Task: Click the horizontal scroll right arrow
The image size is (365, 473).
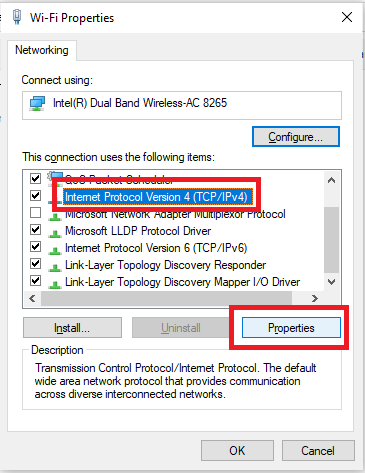Action: tap(315, 298)
